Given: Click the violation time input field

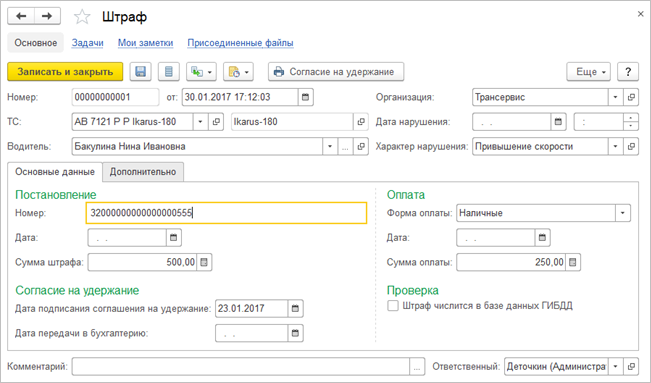Looking at the screenshot, I should coord(599,122).
